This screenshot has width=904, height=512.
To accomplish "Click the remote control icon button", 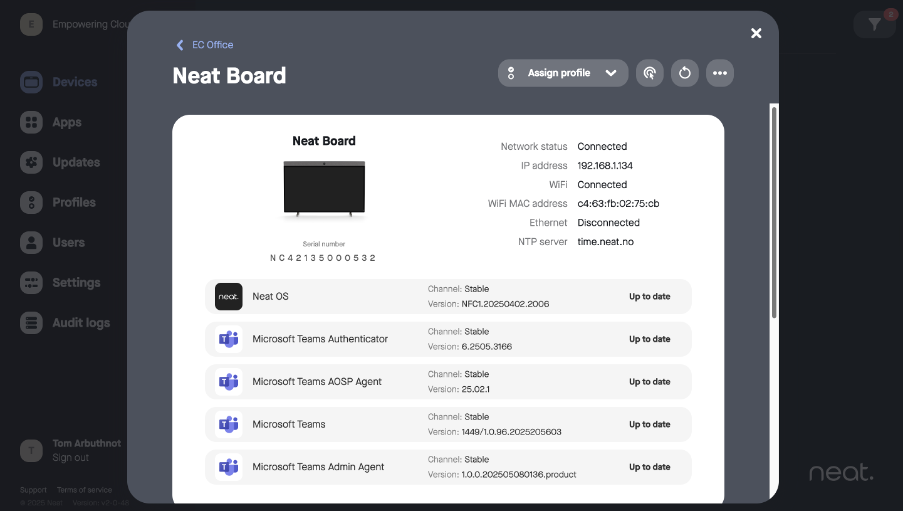I will [x=650, y=73].
